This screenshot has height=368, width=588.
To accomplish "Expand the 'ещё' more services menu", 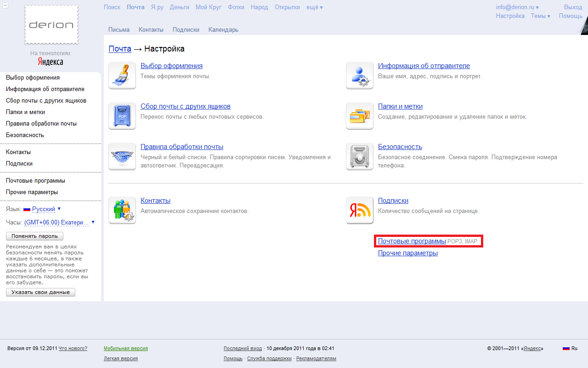I will point(315,7).
